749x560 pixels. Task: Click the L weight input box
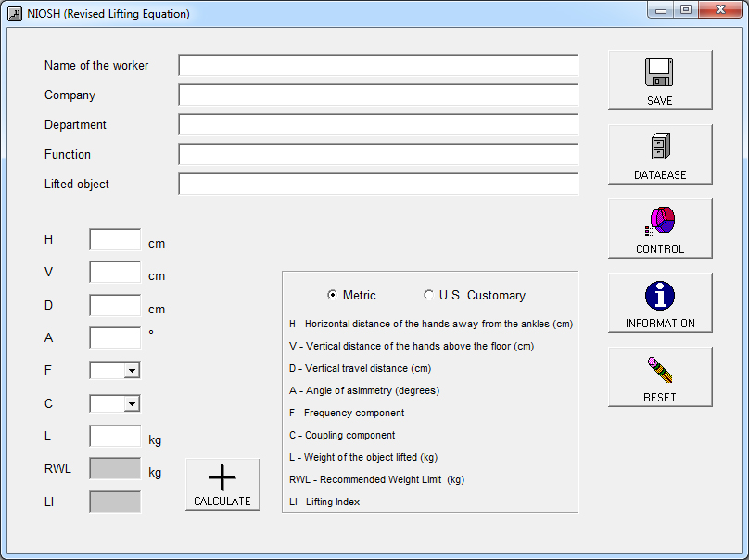pos(115,437)
